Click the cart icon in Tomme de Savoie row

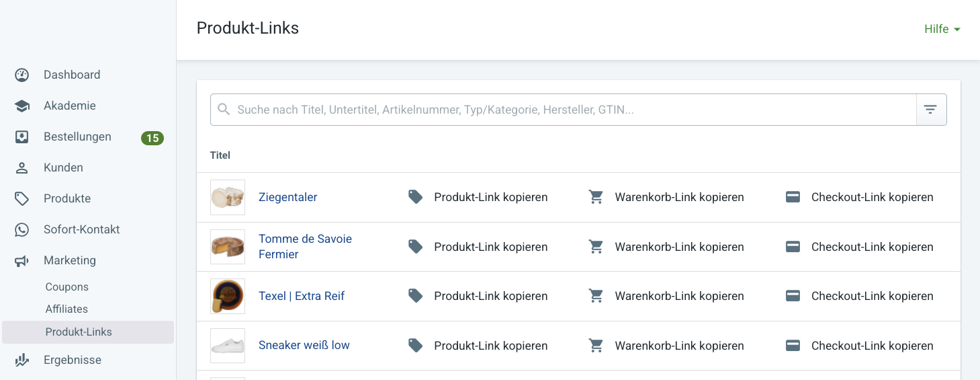coord(596,247)
